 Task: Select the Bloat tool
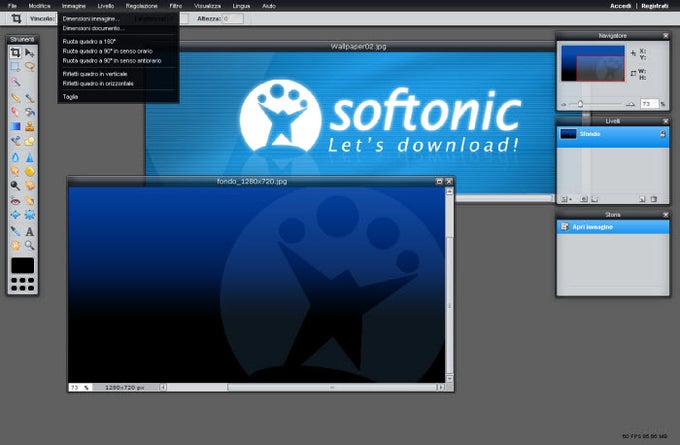click(x=15, y=215)
